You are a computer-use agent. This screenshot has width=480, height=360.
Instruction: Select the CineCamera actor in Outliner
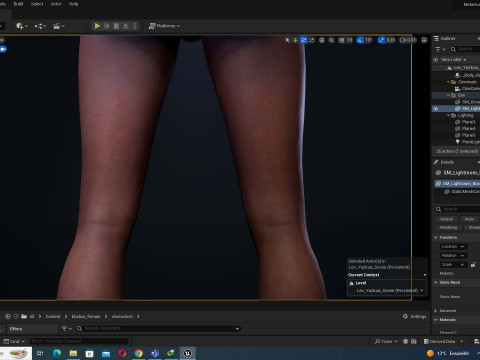(470, 89)
